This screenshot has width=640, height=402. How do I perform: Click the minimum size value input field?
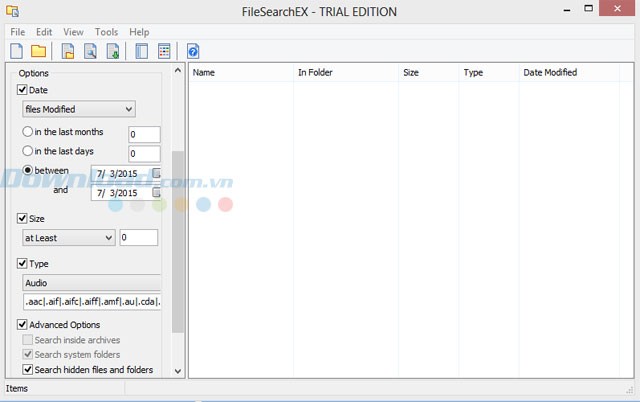[x=139, y=238]
